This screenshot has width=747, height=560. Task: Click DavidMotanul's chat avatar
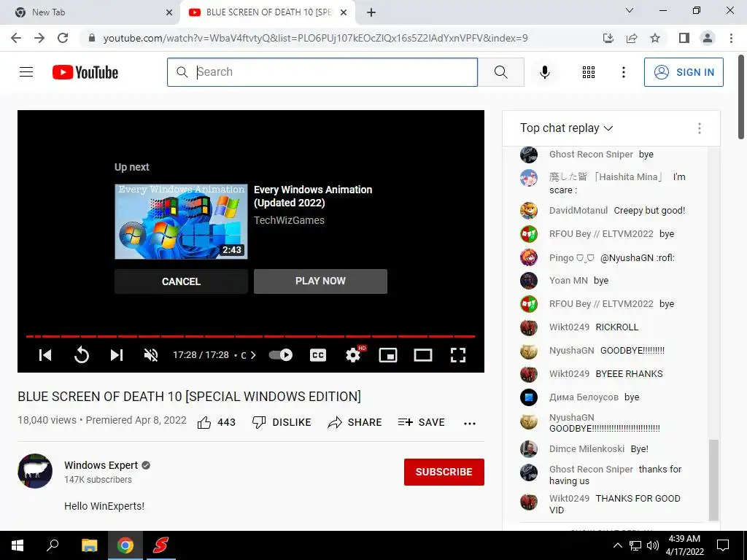click(x=529, y=211)
